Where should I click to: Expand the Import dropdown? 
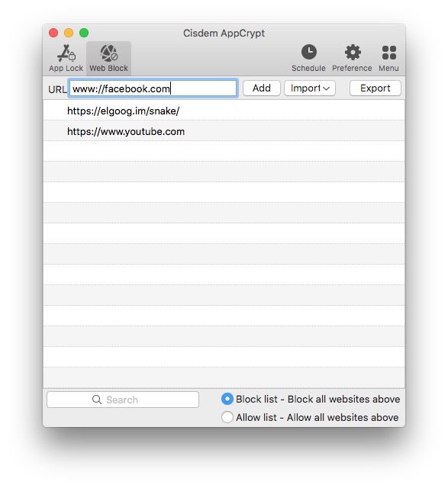310,88
